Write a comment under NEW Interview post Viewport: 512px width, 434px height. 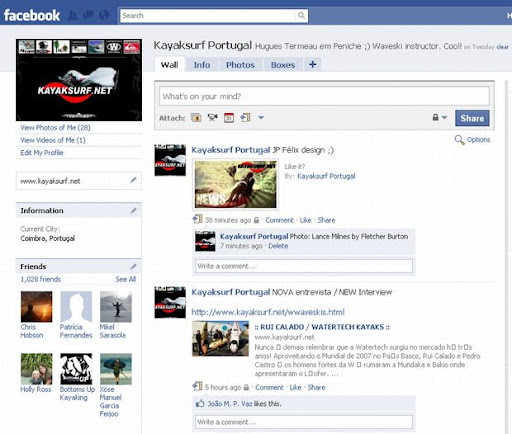tap(304, 422)
